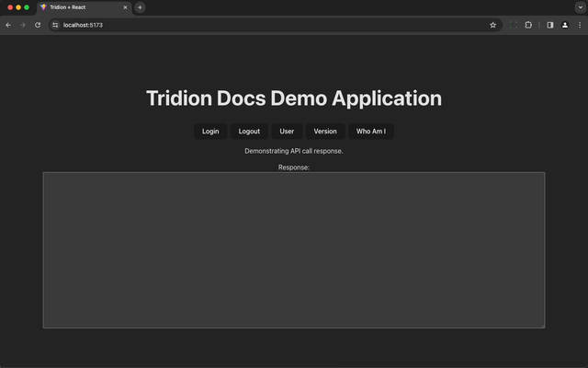
Task: Maximize the window with green button
Action: click(27, 7)
